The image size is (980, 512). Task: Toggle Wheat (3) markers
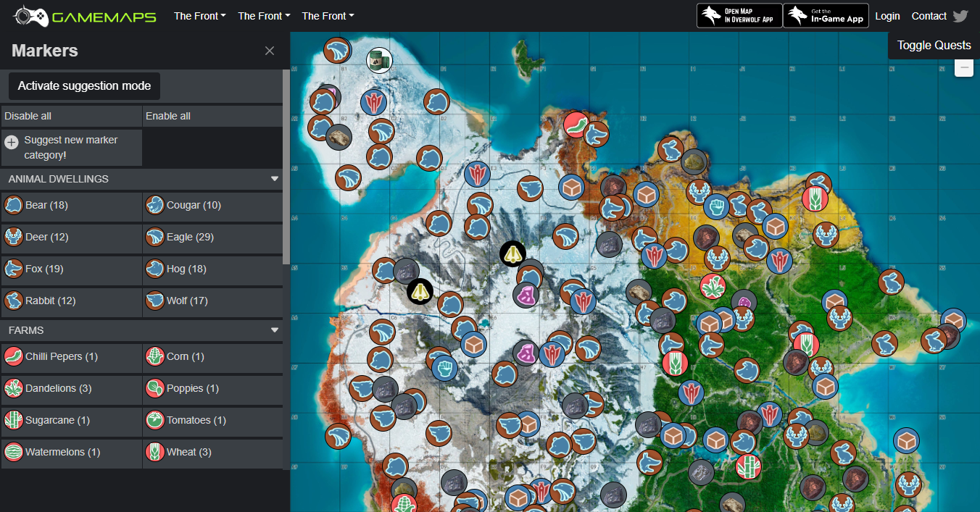click(x=212, y=452)
